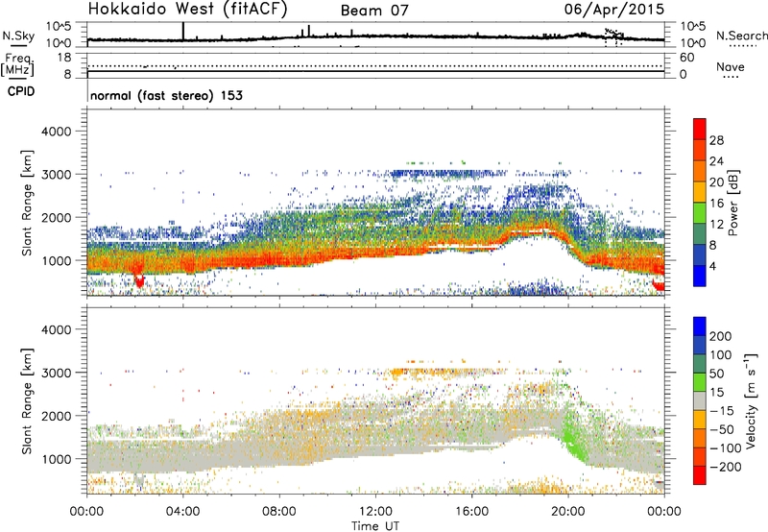Click the tall noise spike near 04:00
This screenshot has height=532, width=768.
(183, 32)
